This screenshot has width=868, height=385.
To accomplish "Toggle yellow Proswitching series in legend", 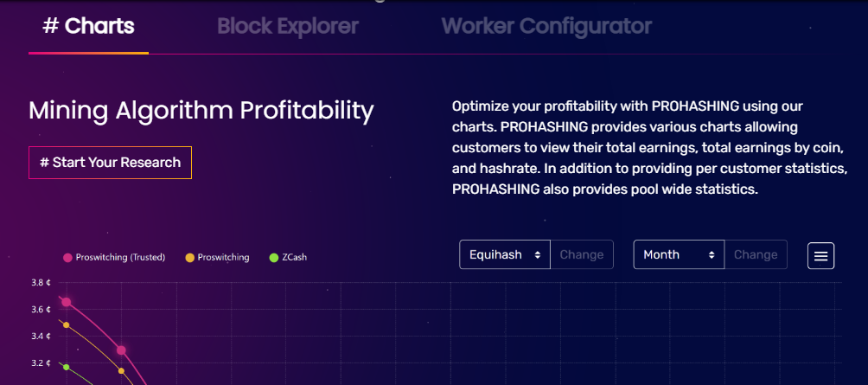I will 217,257.
